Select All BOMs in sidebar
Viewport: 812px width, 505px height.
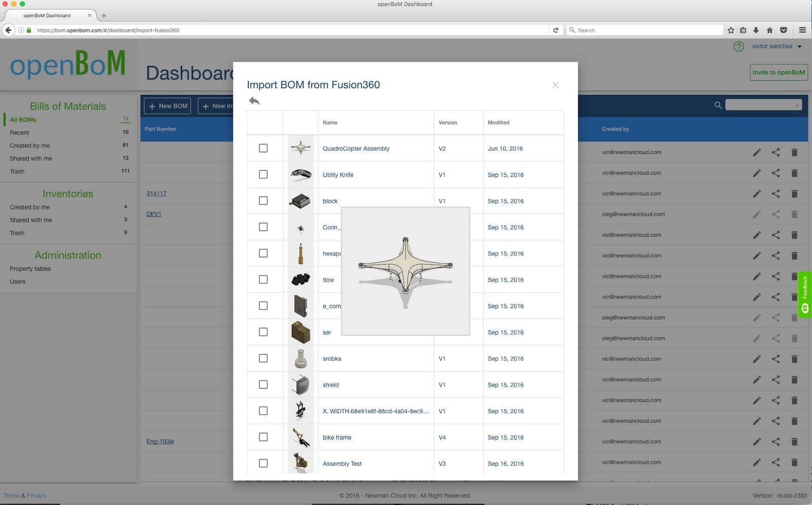(23, 120)
